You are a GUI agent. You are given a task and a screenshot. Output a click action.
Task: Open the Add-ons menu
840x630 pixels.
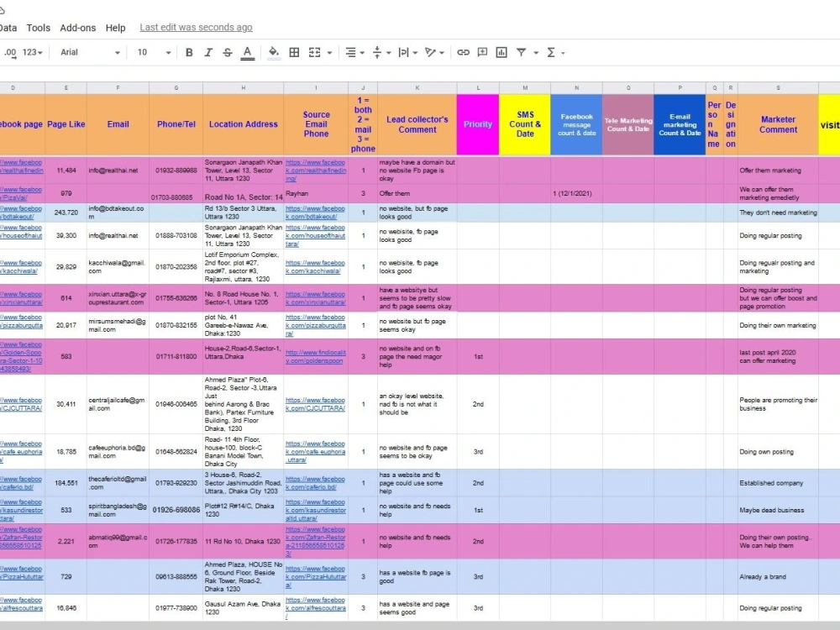pyautogui.click(x=77, y=28)
